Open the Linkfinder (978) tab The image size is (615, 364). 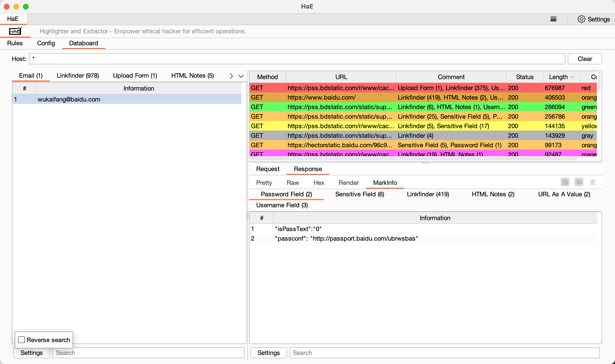78,76
